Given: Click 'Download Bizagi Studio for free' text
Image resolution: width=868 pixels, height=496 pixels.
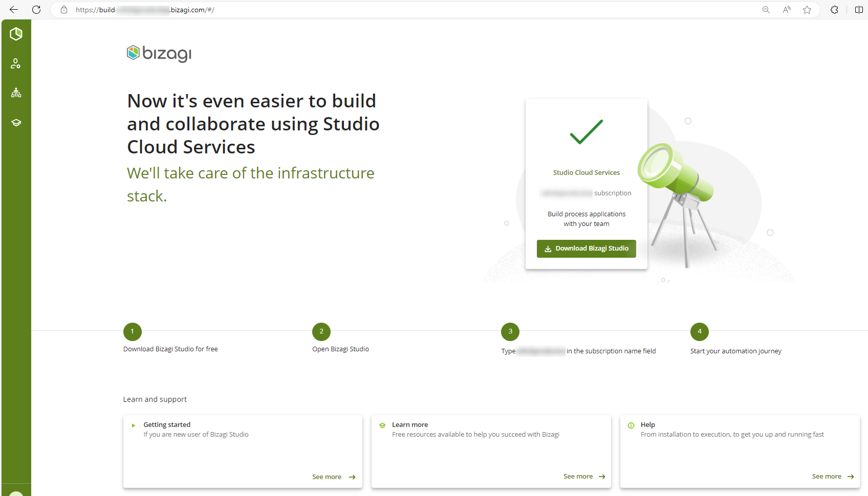Looking at the screenshot, I should point(170,349).
